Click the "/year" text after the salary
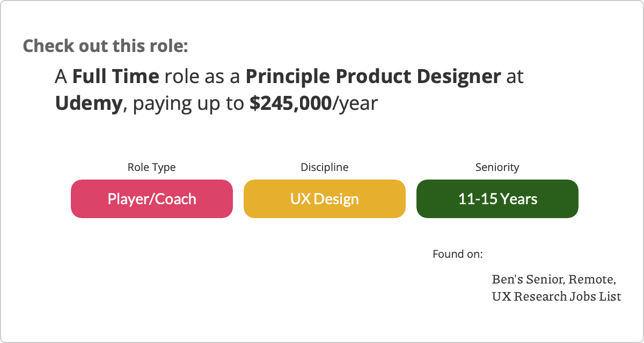The height and width of the screenshot is (343, 644). pyautogui.click(x=355, y=103)
